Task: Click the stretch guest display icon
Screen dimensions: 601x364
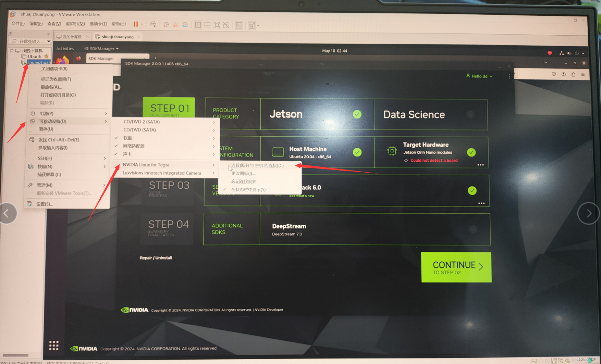Action: pyautogui.click(x=252, y=26)
